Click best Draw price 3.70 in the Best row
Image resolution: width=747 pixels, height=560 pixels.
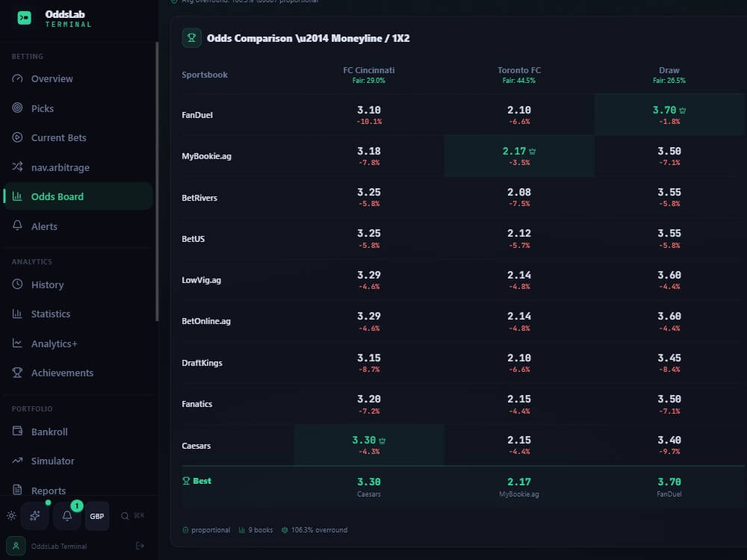[669, 482]
